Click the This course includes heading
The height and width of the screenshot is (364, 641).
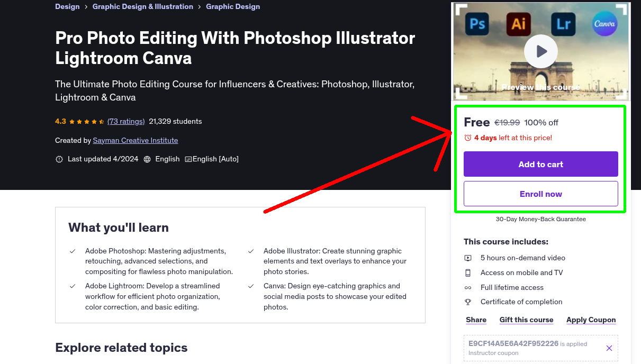coord(506,242)
